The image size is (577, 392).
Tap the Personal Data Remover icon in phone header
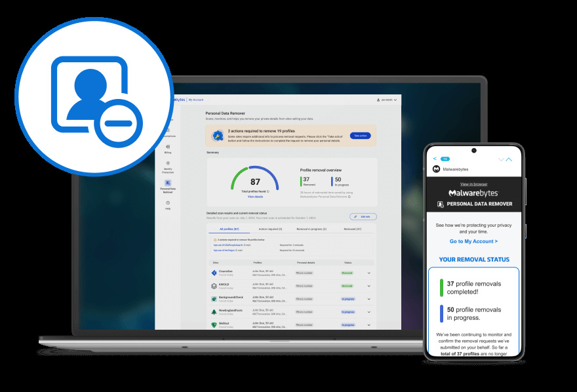click(x=440, y=204)
